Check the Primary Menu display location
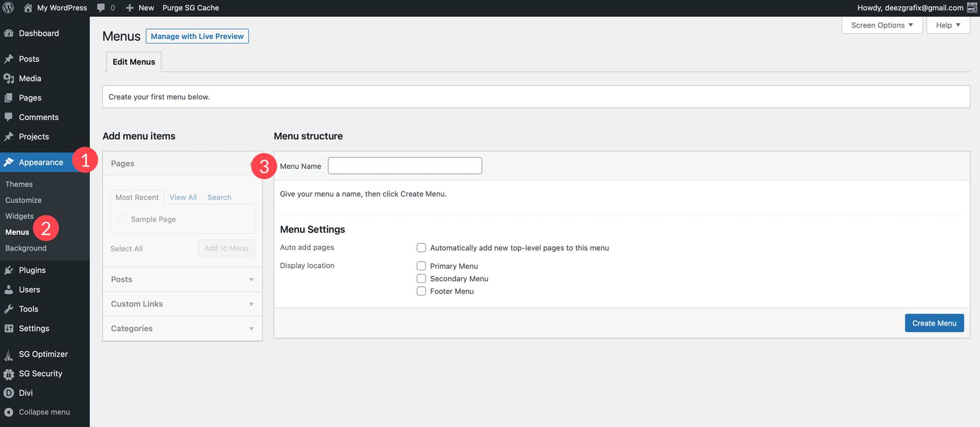The image size is (980, 427). point(421,266)
